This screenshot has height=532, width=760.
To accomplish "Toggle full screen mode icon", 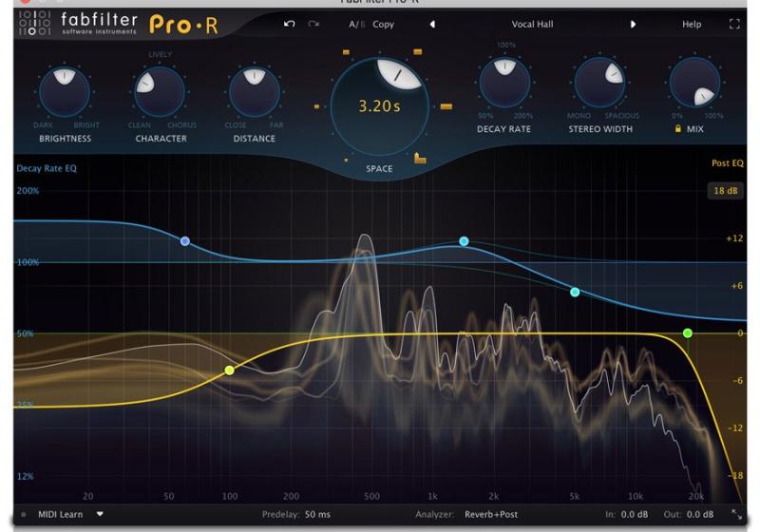I will (734, 25).
